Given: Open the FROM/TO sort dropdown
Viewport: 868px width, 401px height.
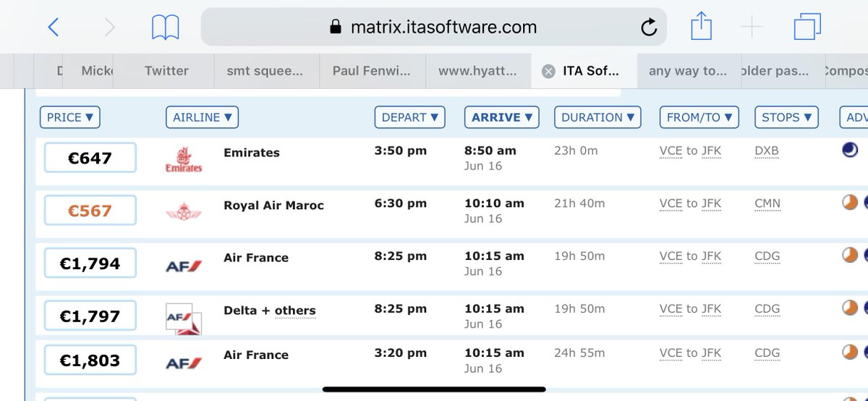Looking at the screenshot, I should click(699, 117).
